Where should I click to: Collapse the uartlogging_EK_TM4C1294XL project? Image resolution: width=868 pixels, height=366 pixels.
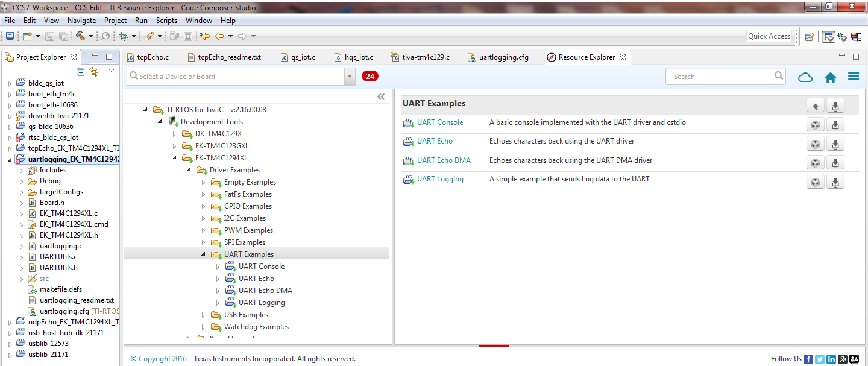point(10,160)
